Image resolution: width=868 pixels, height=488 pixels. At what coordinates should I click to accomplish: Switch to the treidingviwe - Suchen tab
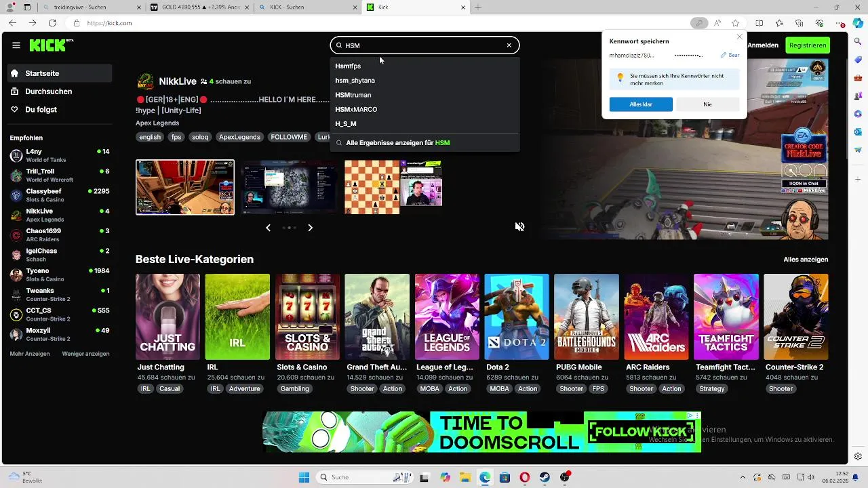[x=91, y=7]
